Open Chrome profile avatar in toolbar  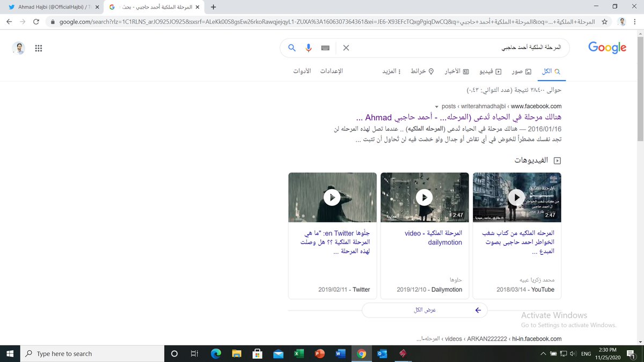click(622, 21)
